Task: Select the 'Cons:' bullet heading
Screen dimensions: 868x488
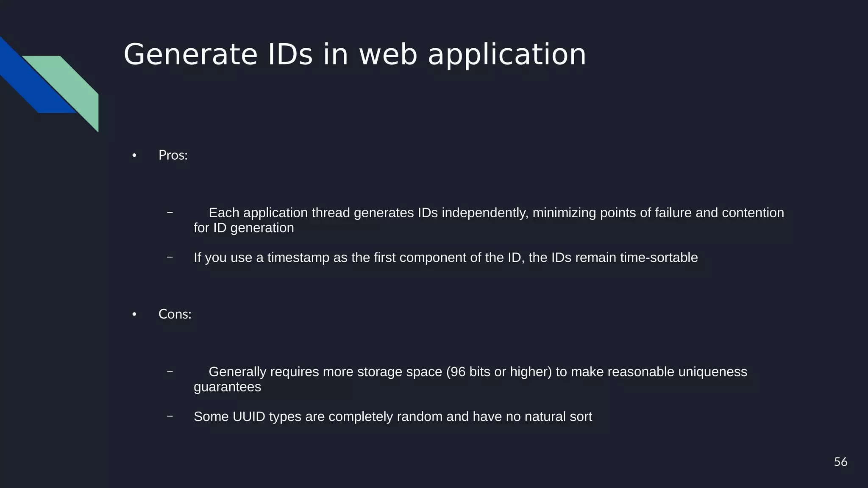Action: click(x=175, y=314)
